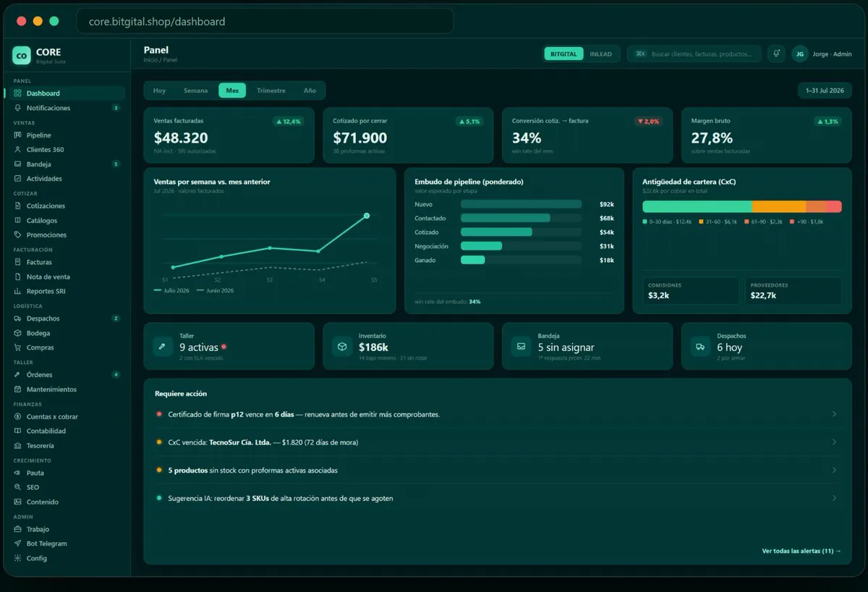868x592 pixels.
Task: Choose the Trimestre period tab
Action: coord(271,90)
